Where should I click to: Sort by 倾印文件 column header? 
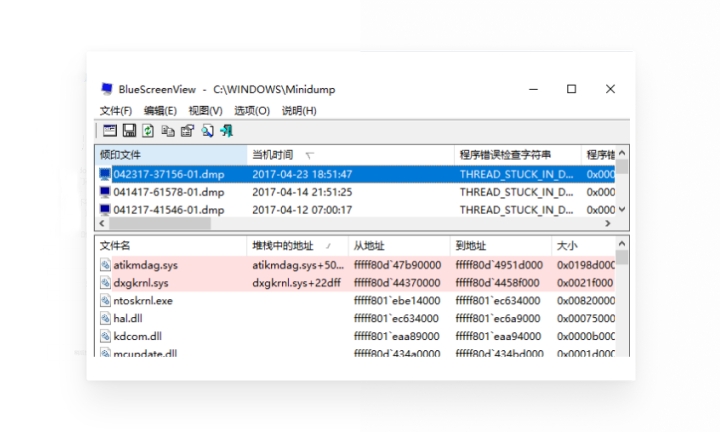point(171,155)
